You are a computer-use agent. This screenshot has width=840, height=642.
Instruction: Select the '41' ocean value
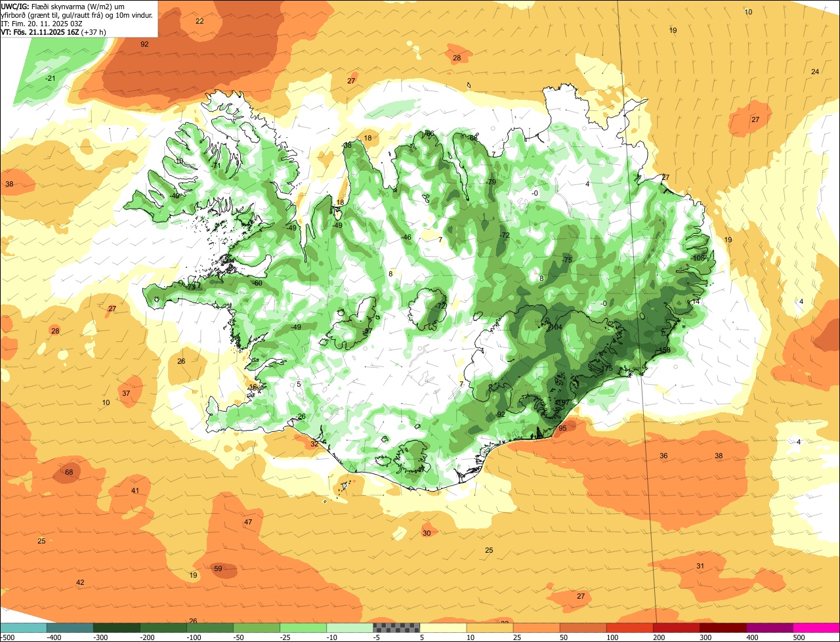pos(135,491)
